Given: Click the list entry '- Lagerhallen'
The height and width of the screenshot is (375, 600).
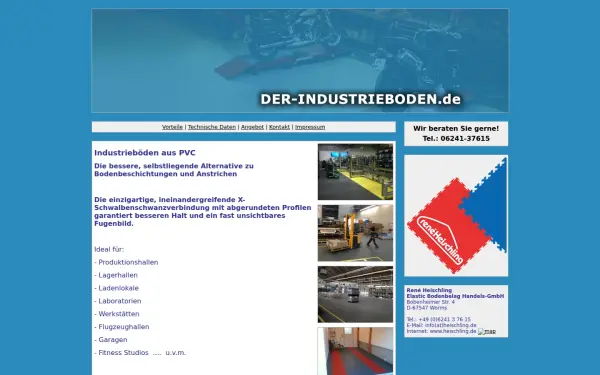Looking at the screenshot, I should [116, 276].
